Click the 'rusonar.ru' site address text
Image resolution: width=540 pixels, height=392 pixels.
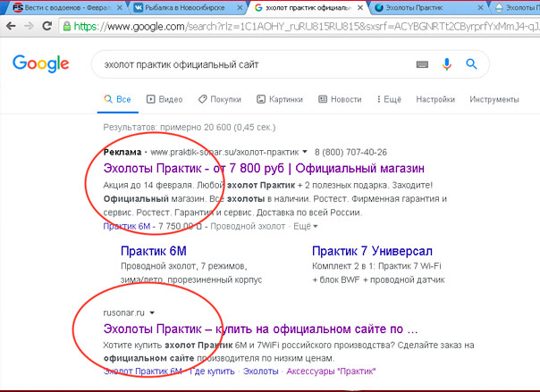pos(124,313)
